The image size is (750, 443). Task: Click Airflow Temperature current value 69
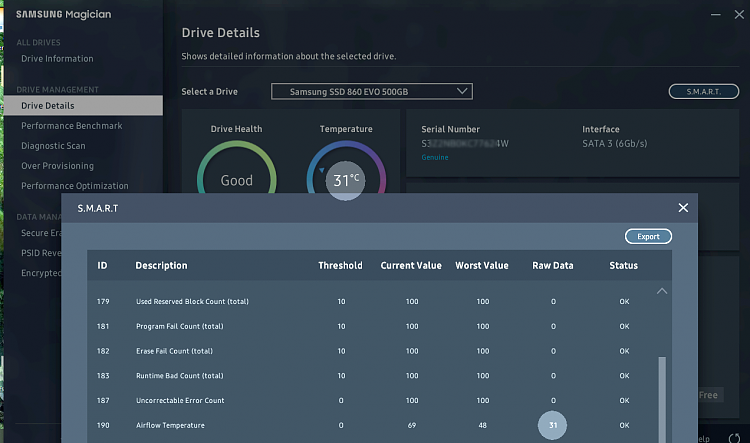(412, 425)
